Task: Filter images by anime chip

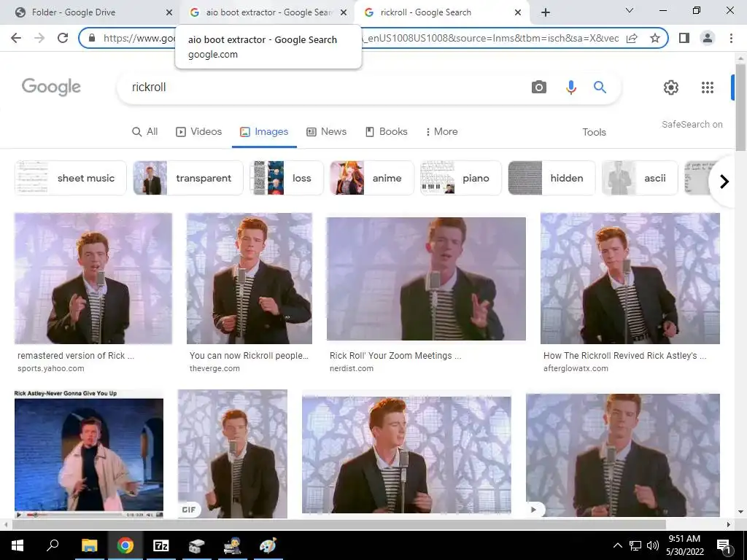Action: pyautogui.click(x=372, y=178)
